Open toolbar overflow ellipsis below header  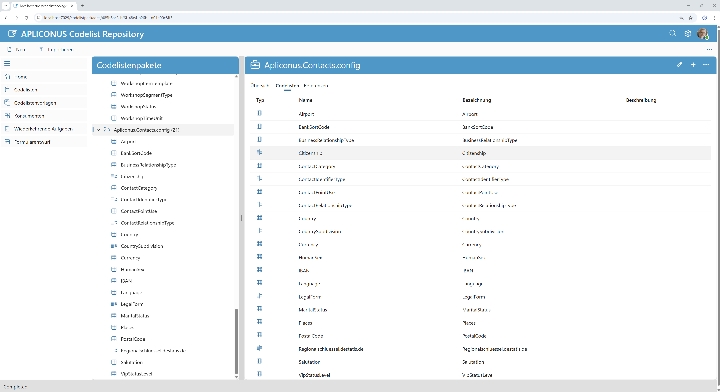tap(709, 49)
